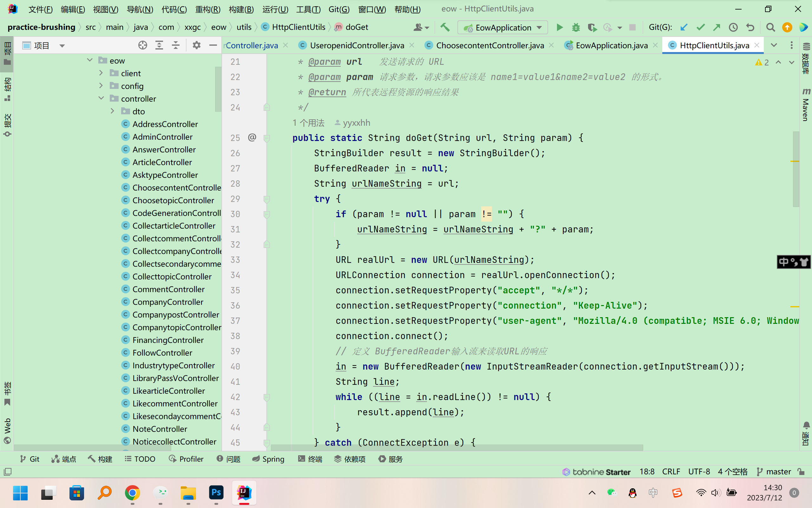Open Chrome from the taskbar

tap(132, 493)
